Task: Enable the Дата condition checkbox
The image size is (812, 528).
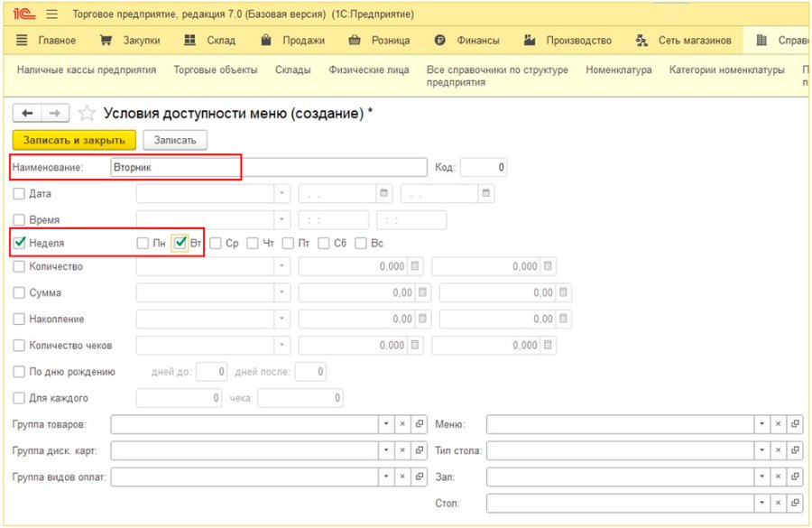Action: click(x=19, y=193)
